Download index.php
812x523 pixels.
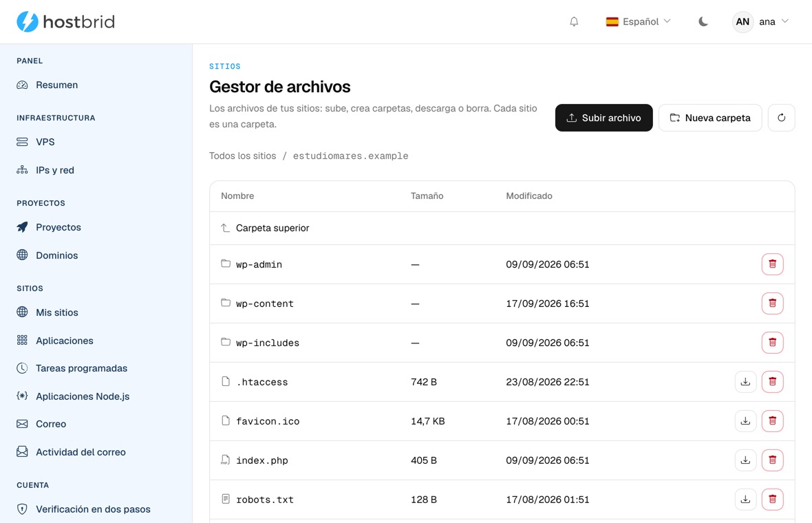coord(745,460)
